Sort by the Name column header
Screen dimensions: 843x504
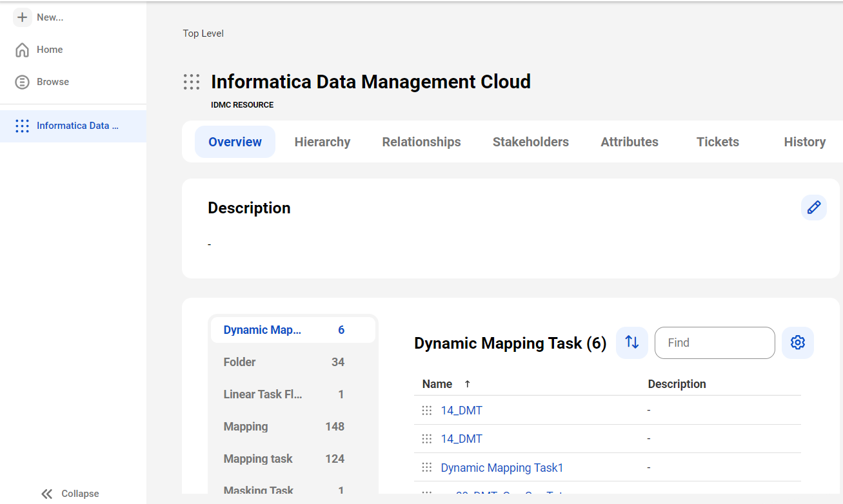point(437,384)
